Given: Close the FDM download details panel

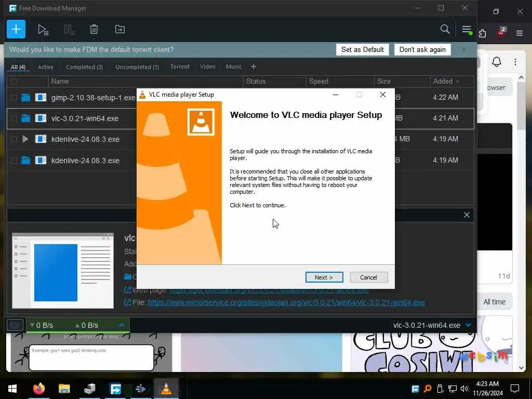Looking at the screenshot, I should pyautogui.click(x=467, y=215).
